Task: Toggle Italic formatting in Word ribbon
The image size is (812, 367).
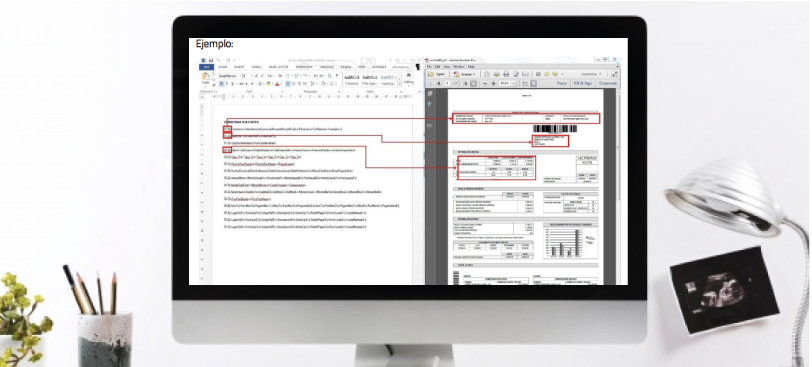Action: 227,84
